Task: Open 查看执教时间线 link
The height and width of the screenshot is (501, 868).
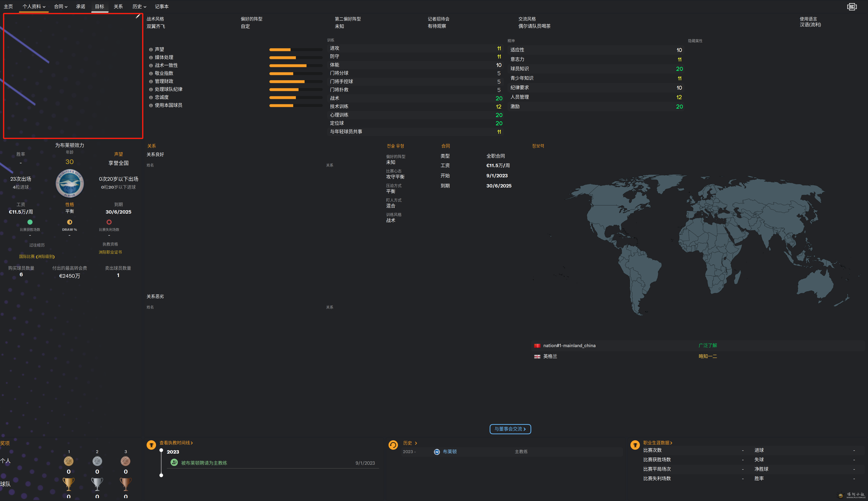Action: coord(176,443)
